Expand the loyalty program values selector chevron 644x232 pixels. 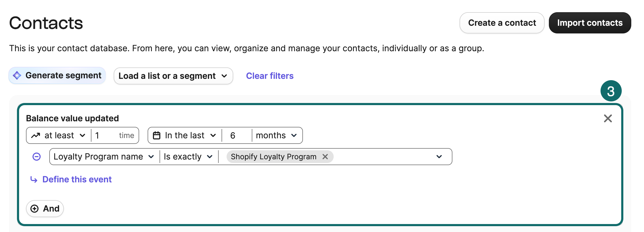[439, 157]
